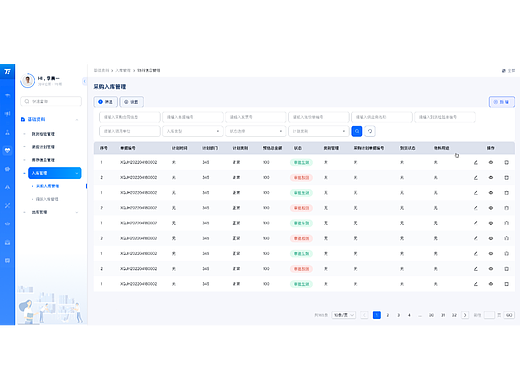The height and width of the screenshot is (390, 520).
Task: Click the blue search button in the filter bar
Action: pyautogui.click(x=357, y=131)
